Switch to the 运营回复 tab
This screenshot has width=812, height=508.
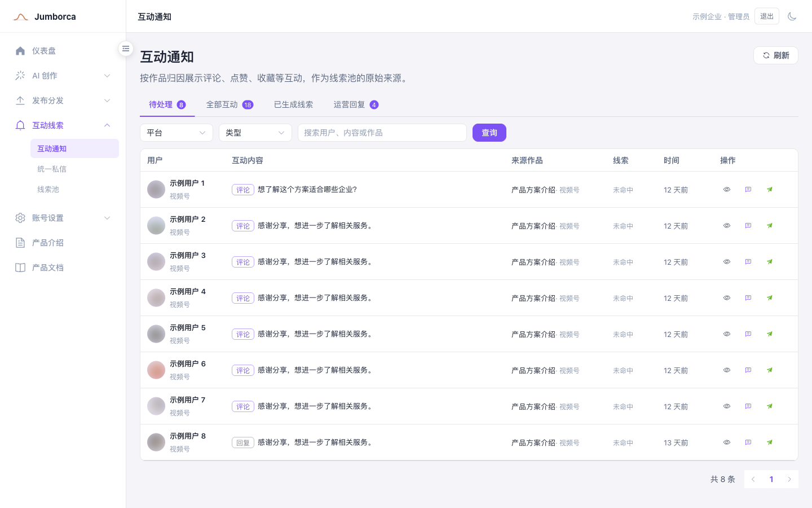tap(356, 104)
